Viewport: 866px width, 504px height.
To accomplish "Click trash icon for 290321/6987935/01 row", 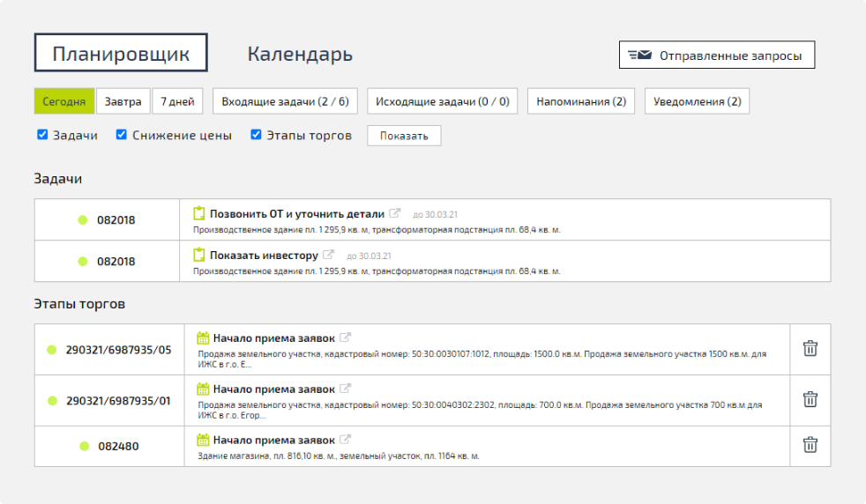I will (x=810, y=399).
